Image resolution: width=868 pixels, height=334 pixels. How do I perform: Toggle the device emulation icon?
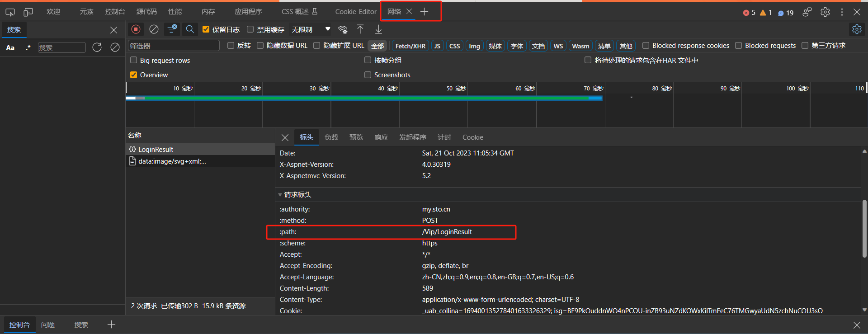28,12
